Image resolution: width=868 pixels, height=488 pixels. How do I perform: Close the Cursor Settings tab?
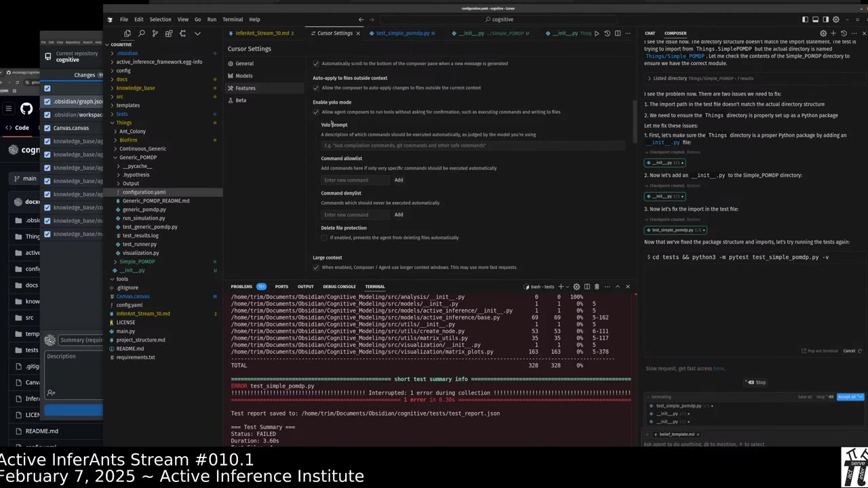(358, 33)
